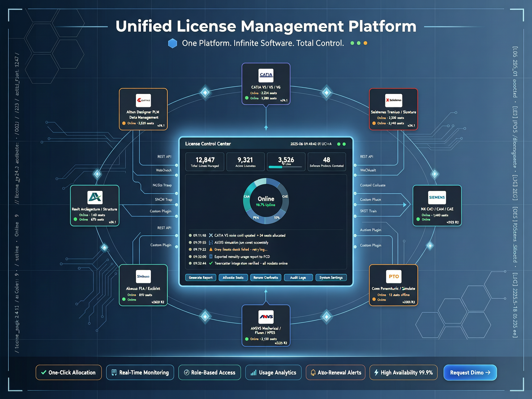Click the progress bar under 3,526

(286, 167)
